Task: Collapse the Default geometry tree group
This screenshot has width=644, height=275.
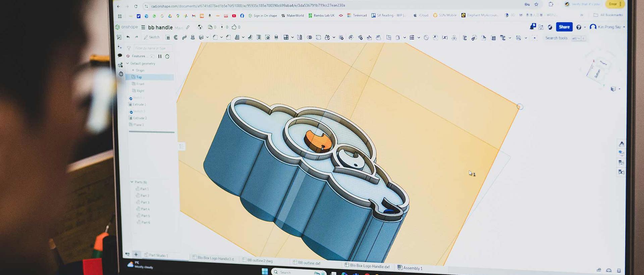Action: (x=127, y=63)
